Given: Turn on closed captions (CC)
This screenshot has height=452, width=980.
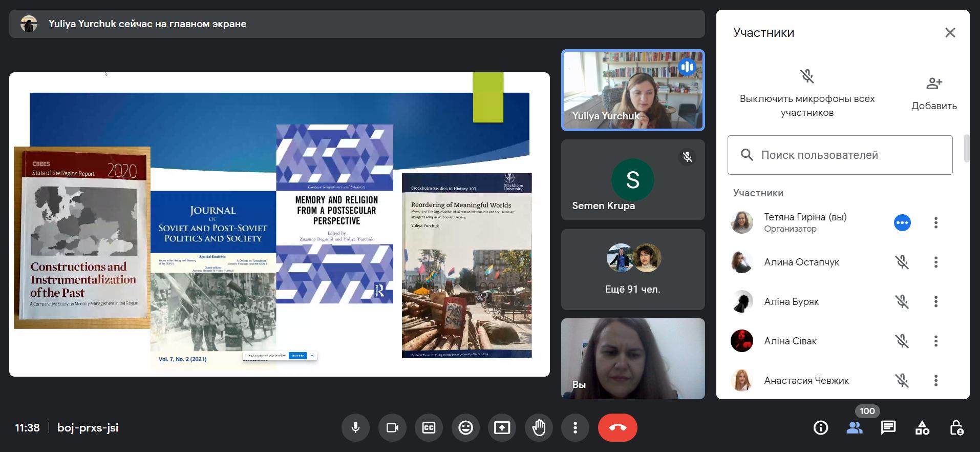Looking at the screenshot, I should pos(429,427).
